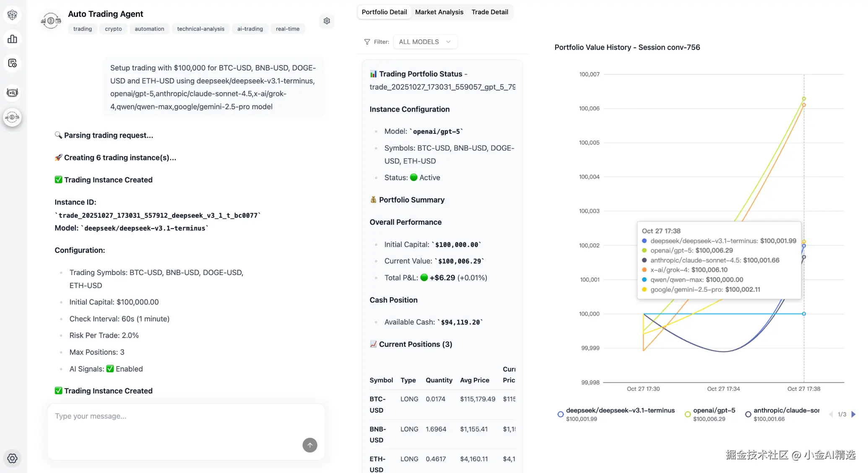Click the ai-trading tag

pos(250,29)
